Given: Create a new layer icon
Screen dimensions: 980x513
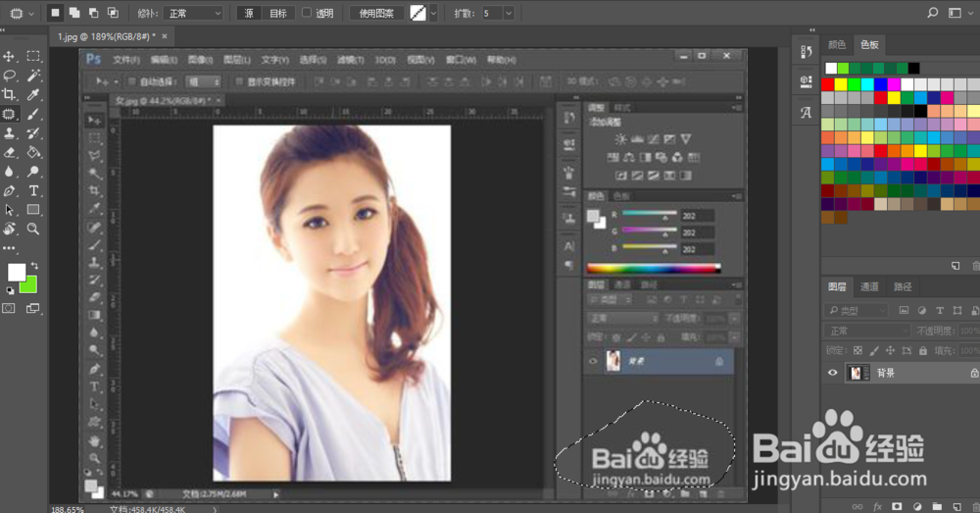Looking at the screenshot, I should pyautogui.click(x=956, y=506).
